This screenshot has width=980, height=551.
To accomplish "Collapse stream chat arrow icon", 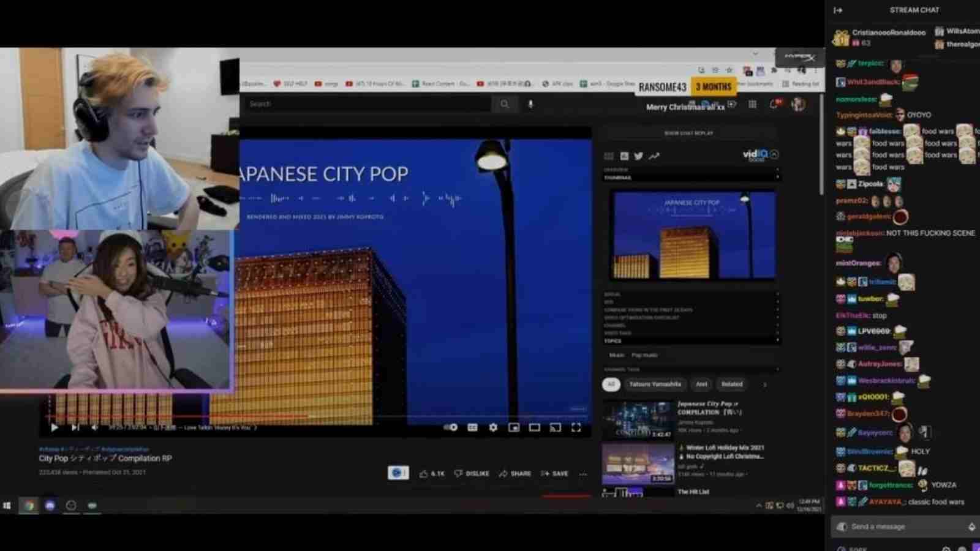I will coord(838,10).
